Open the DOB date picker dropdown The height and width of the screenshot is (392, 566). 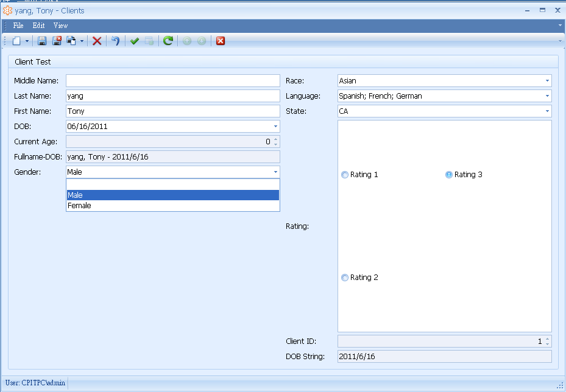275,127
